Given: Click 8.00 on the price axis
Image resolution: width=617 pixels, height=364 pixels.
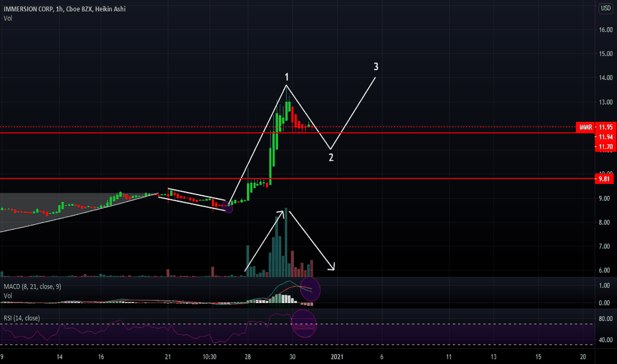Looking at the screenshot, I should pos(604,223).
